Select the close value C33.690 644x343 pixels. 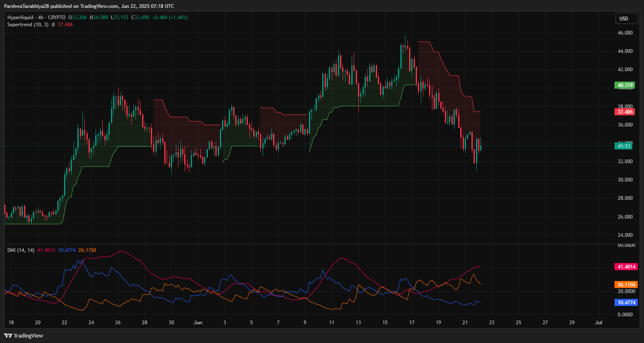pos(140,17)
